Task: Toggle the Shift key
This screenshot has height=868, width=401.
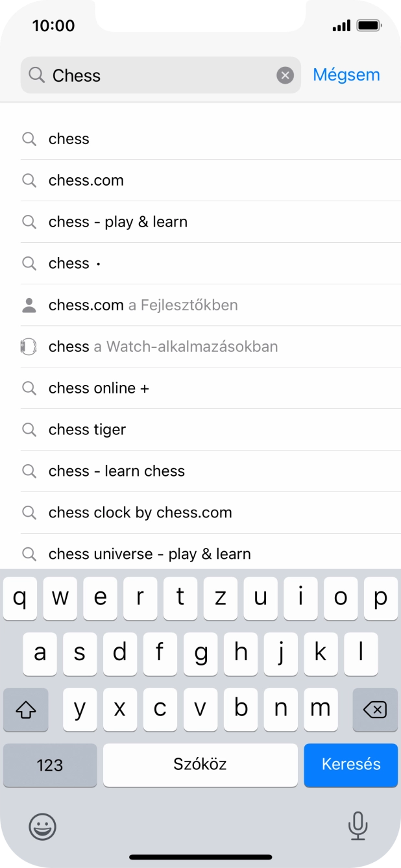Action: pos(25,710)
